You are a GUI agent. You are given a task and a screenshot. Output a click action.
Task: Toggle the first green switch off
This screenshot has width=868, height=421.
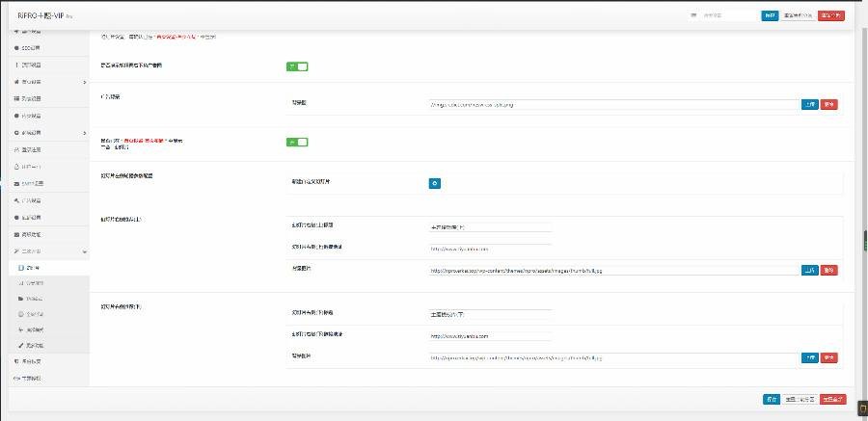(x=297, y=66)
